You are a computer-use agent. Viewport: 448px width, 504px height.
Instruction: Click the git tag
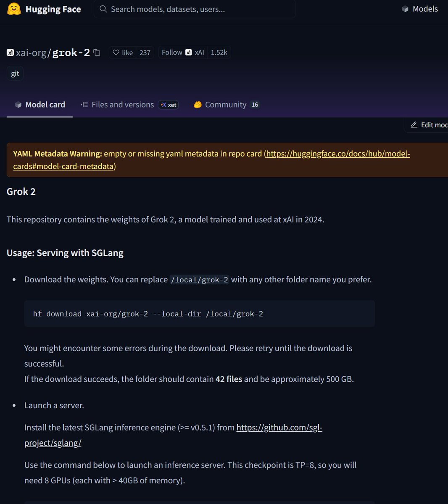[x=15, y=73]
